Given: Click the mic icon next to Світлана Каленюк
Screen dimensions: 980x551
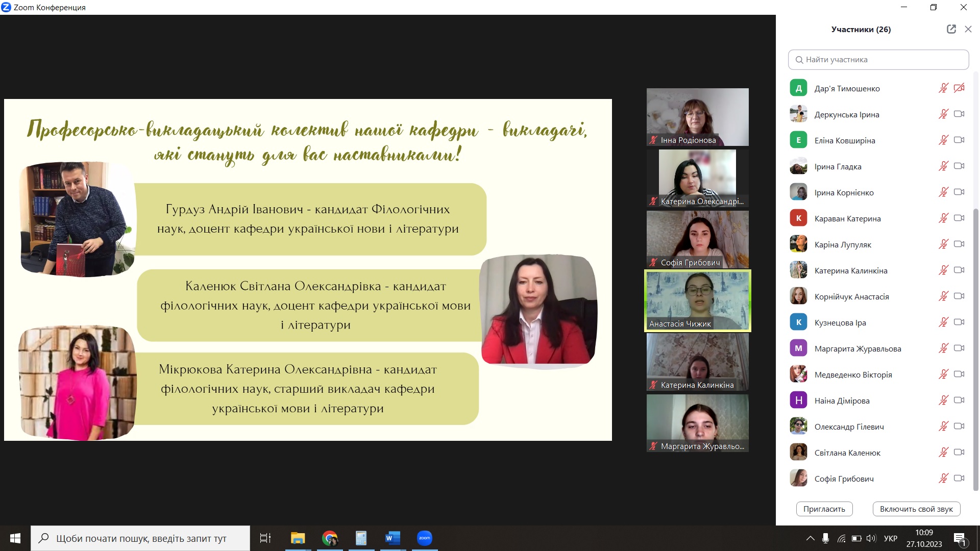Looking at the screenshot, I should (943, 453).
